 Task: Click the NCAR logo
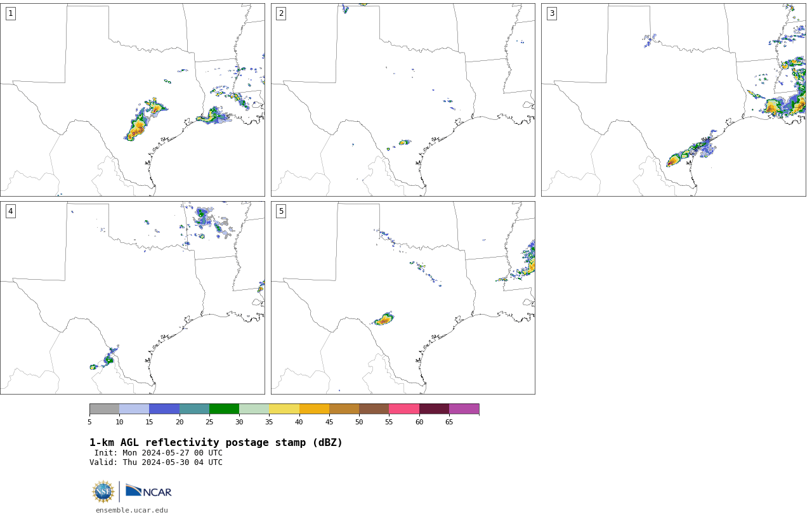pos(148,491)
